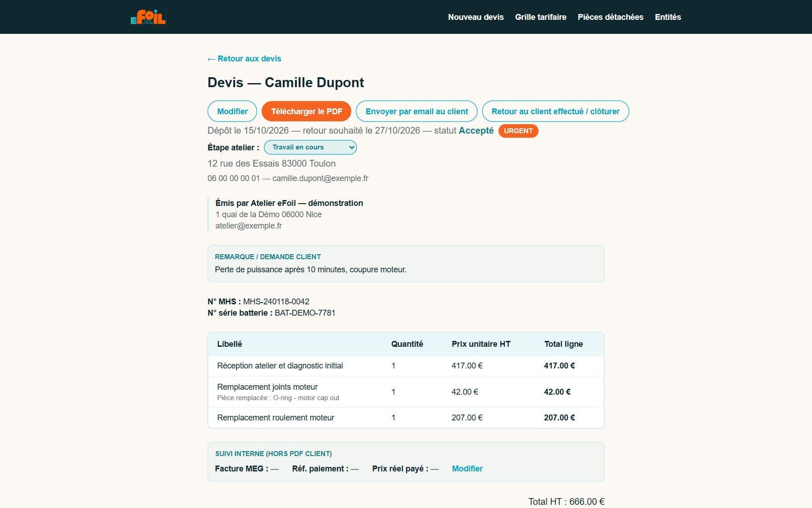Select the Remplacement joints moteur row
Viewport: 812px width, 508px height.
pos(406,392)
